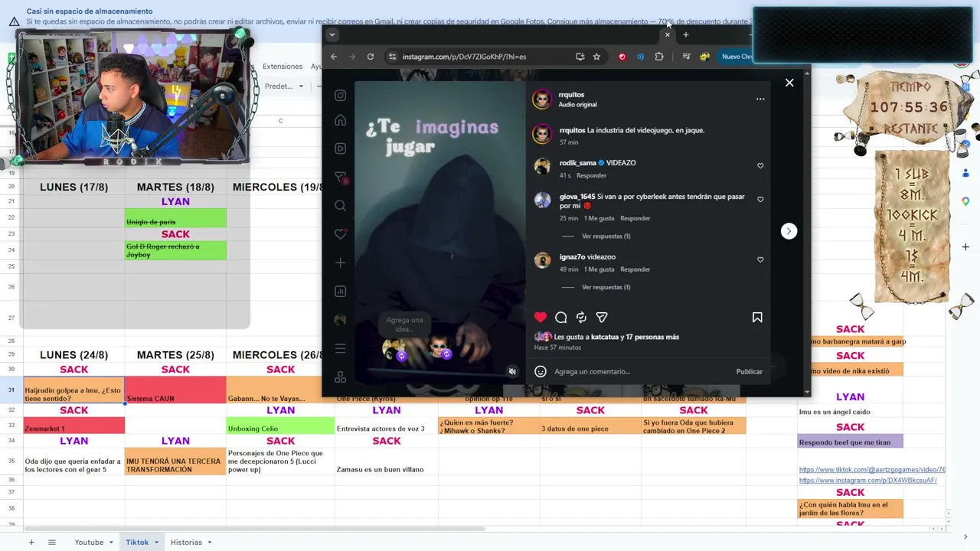Reply to rodik_sama's comment

point(591,175)
